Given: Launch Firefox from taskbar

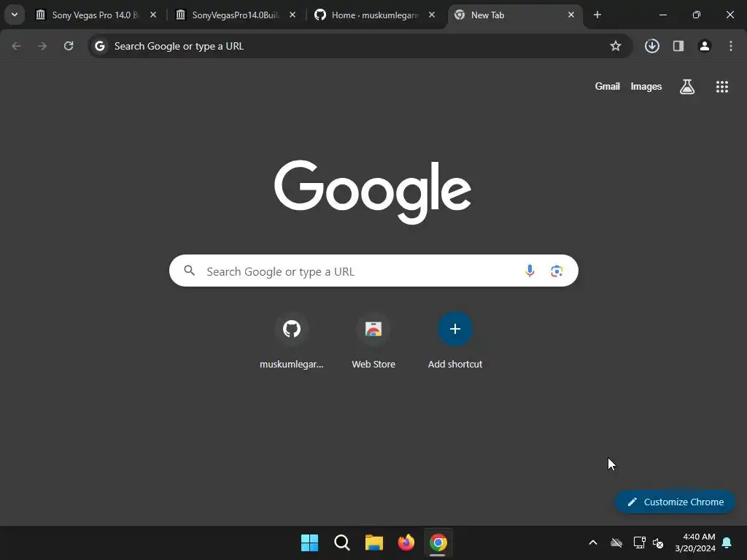Looking at the screenshot, I should tap(406, 542).
